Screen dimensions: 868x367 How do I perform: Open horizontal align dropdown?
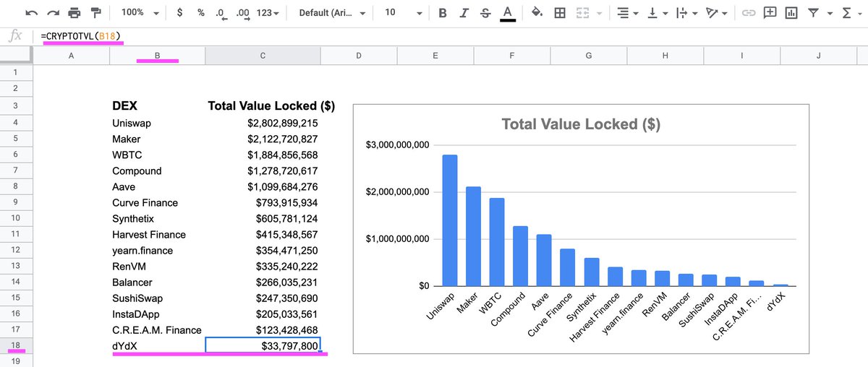(x=628, y=13)
